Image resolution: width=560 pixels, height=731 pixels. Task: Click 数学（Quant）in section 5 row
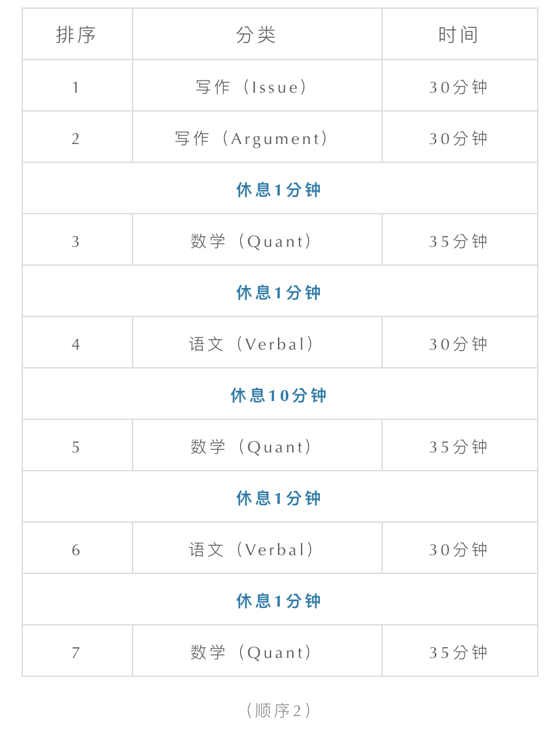[253, 447]
